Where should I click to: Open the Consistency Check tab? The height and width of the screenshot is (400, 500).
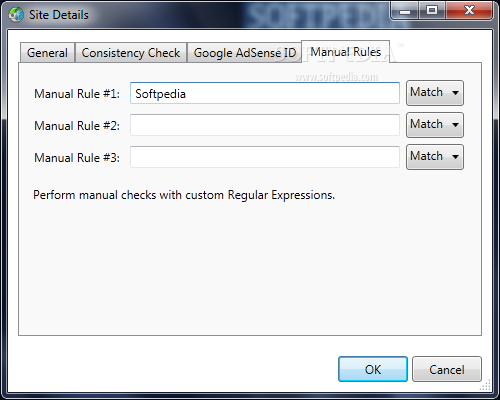[x=131, y=53]
